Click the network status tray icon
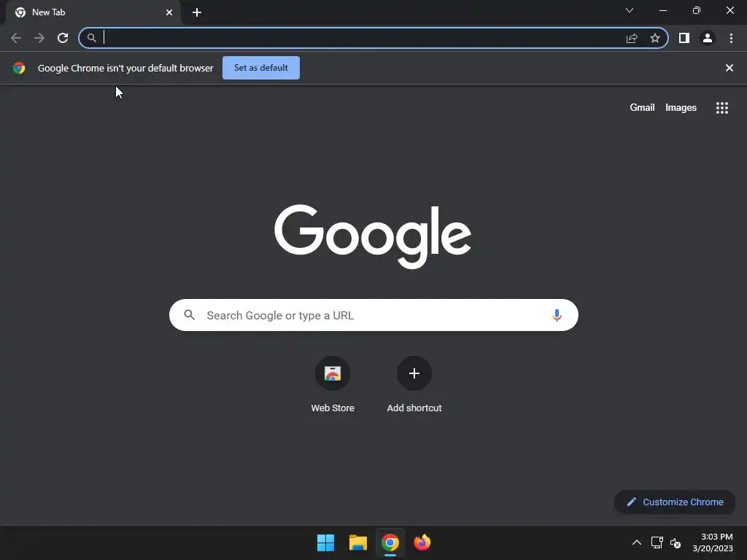The image size is (747, 560). coord(657,542)
